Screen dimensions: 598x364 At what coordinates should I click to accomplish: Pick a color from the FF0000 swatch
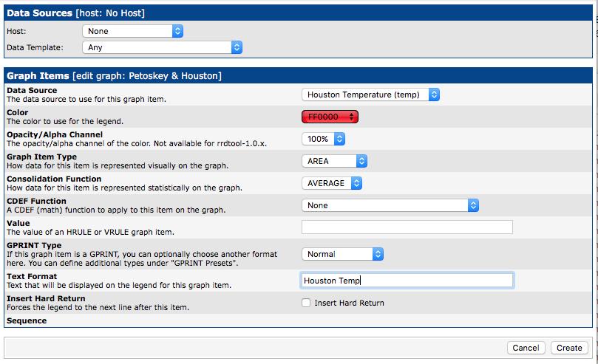click(x=330, y=117)
